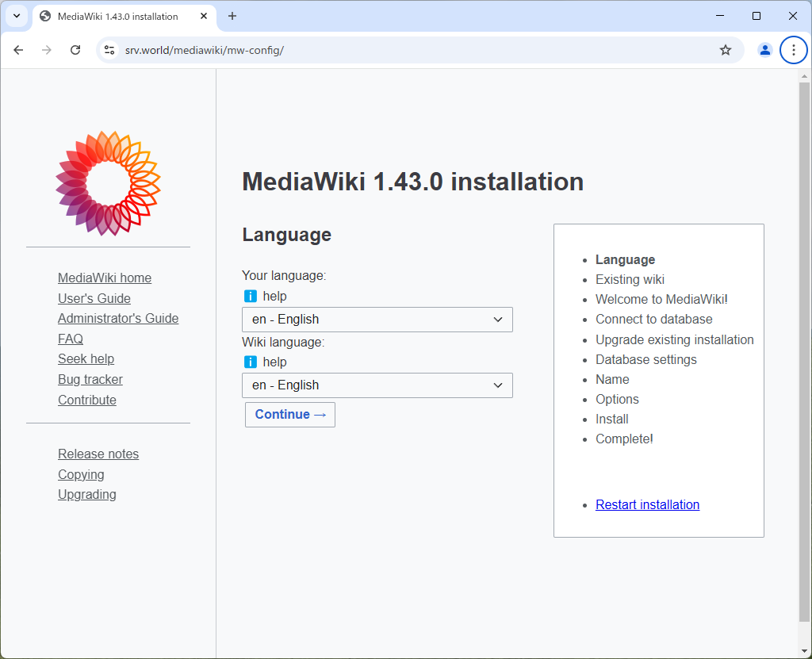Image resolution: width=812 pixels, height=659 pixels.
Task: Open the Wiki language dropdown
Action: tap(377, 385)
